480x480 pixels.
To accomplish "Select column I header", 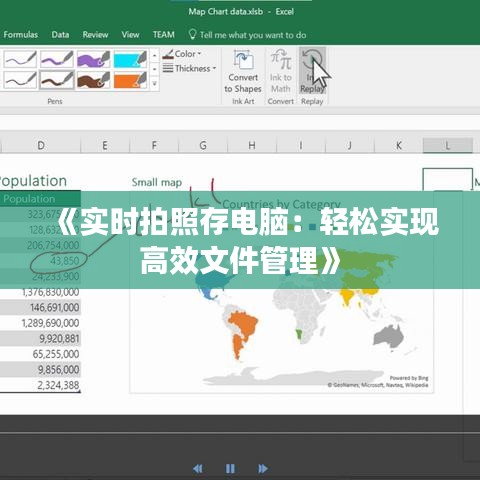I will pyautogui.click(x=301, y=145).
